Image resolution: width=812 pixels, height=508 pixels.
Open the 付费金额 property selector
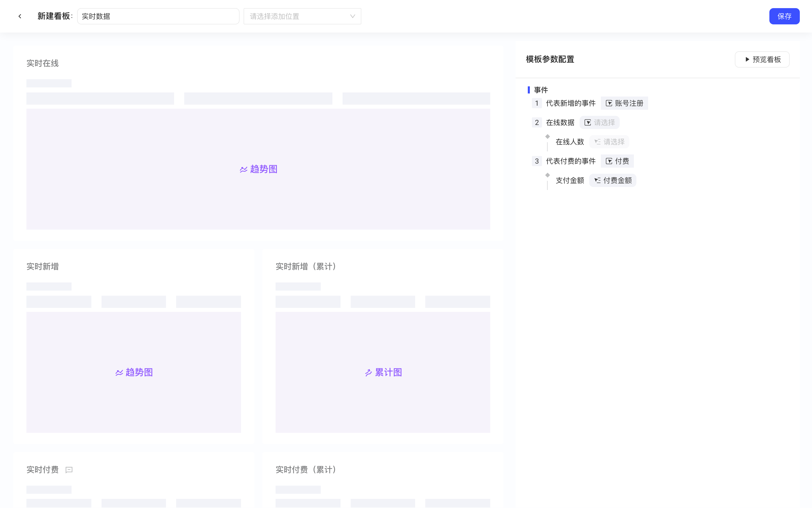point(613,180)
